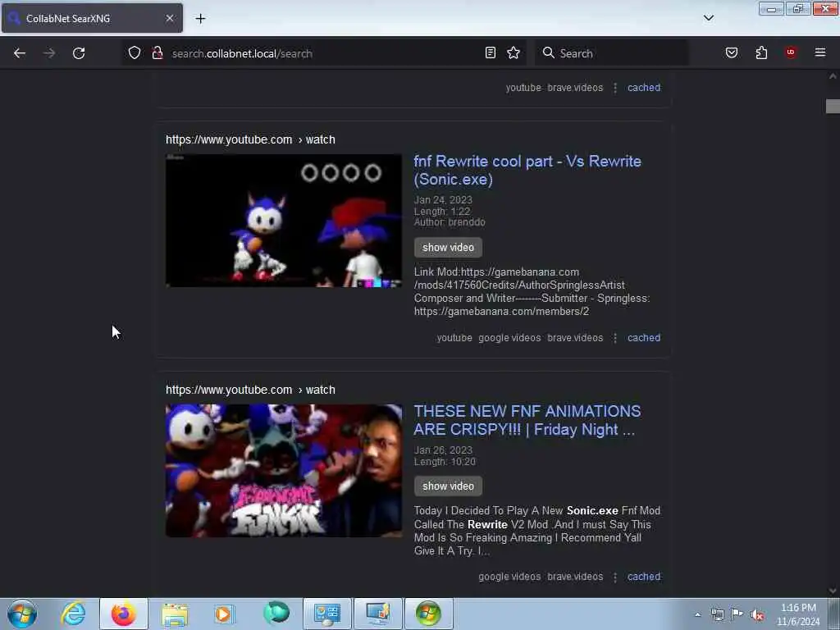Bookmark this page with the star icon

click(x=514, y=52)
